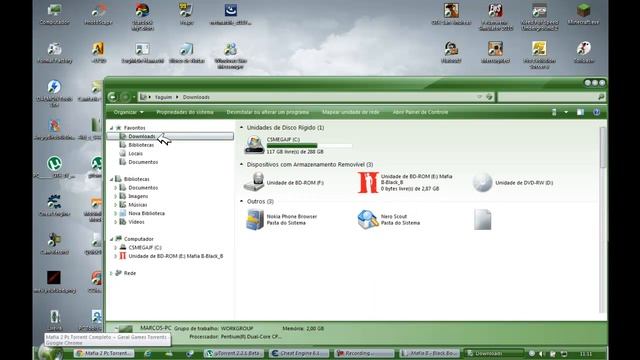Image resolution: width=640 pixels, height=360 pixels.
Task: Click the volume speaker icon in the system tray
Action: coord(542,353)
